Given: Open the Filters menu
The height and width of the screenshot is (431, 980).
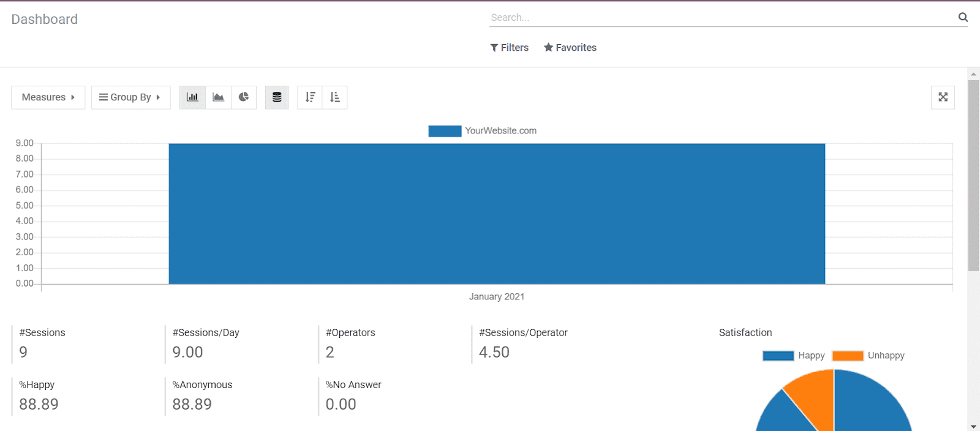Looking at the screenshot, I should 509,48.
